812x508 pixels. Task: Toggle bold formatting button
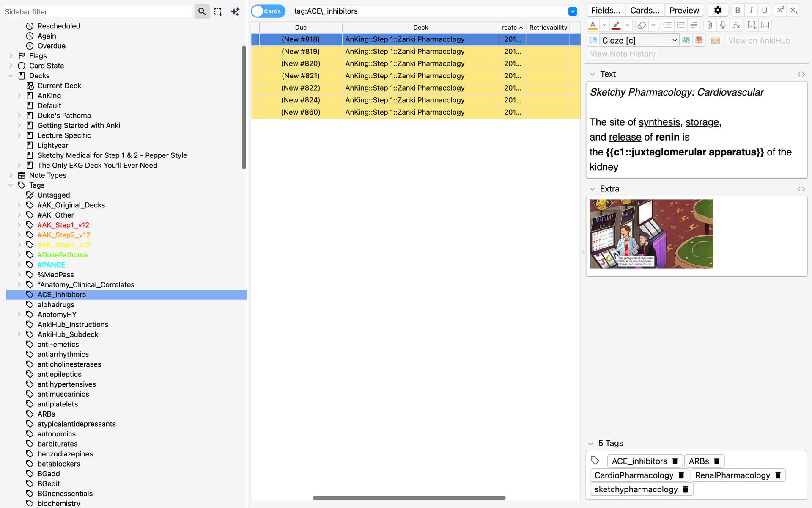tap(738, 10)
